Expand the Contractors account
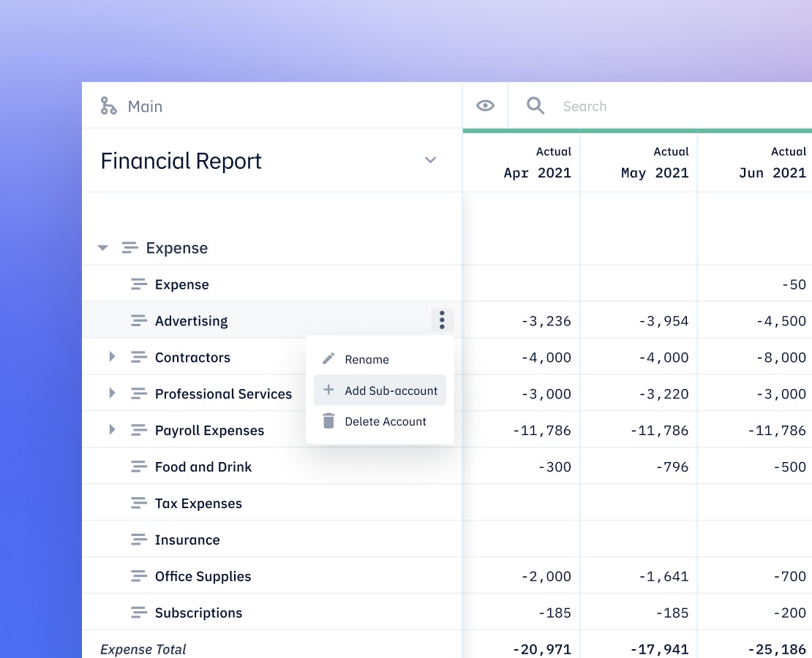This screenshot has height=658, width=812. 112,357
